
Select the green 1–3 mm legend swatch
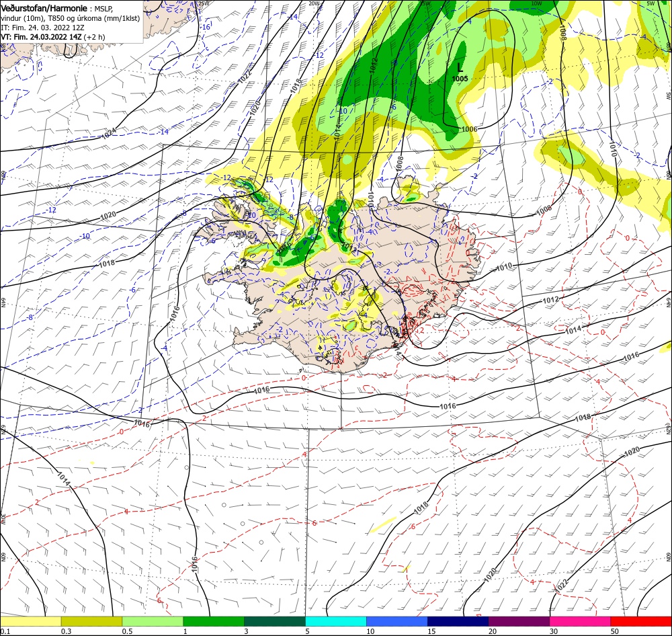point(214,621)
